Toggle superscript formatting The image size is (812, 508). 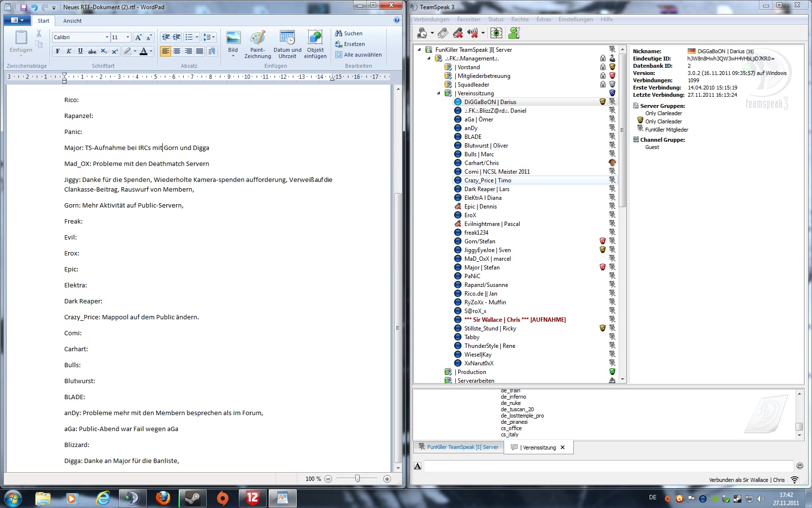tap(115, 51)
